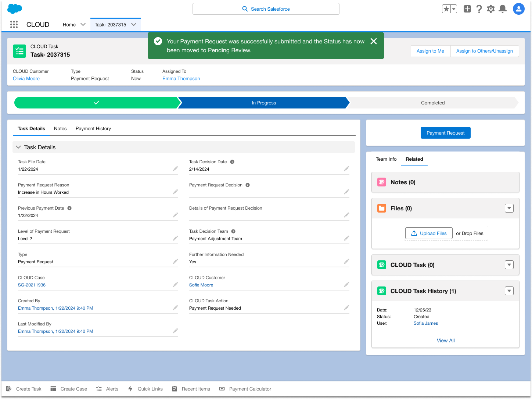The height and width of the screenshot is (399, 532).
Task: Click the Recent Items icon
Action: pos(174,389)
